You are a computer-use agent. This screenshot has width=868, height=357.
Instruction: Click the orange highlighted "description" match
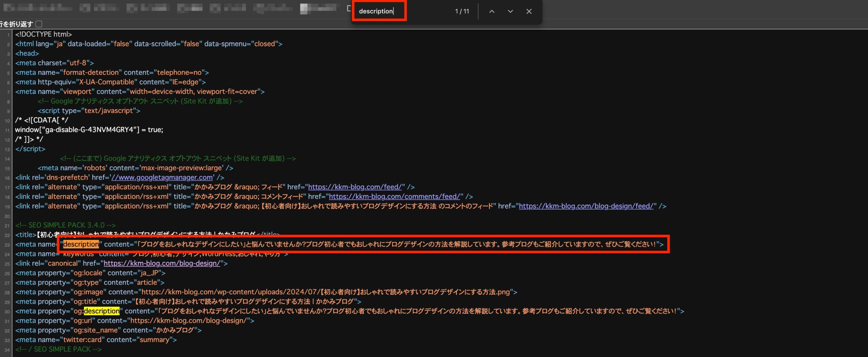point(81,244)
